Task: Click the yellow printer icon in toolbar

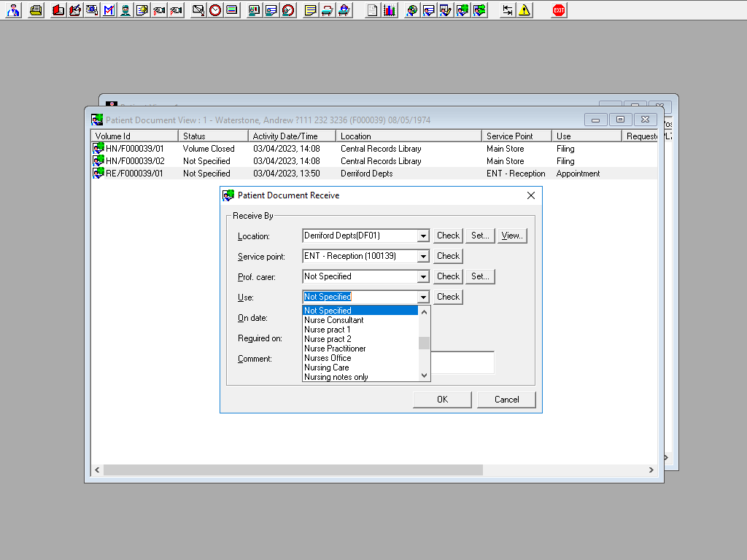Action: [x=36, y=10]
